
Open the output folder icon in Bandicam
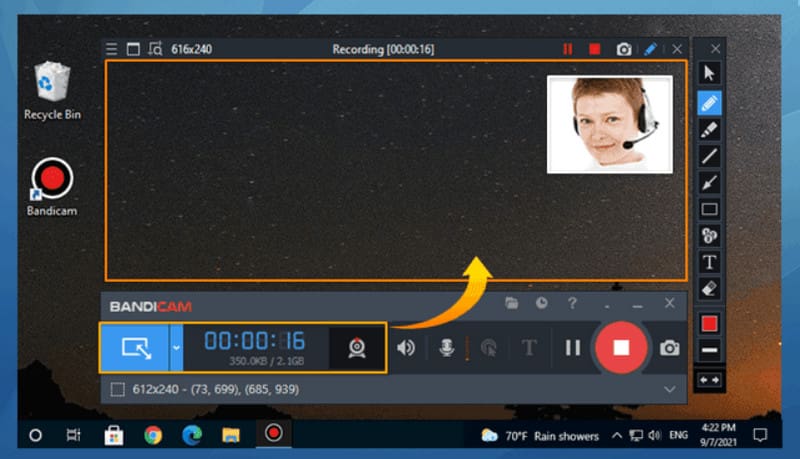pos(511,303)
